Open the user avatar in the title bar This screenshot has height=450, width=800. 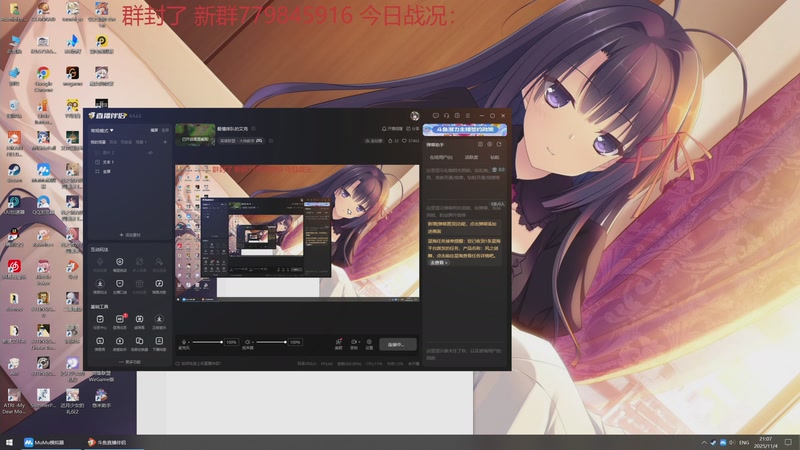coord(415,116)
